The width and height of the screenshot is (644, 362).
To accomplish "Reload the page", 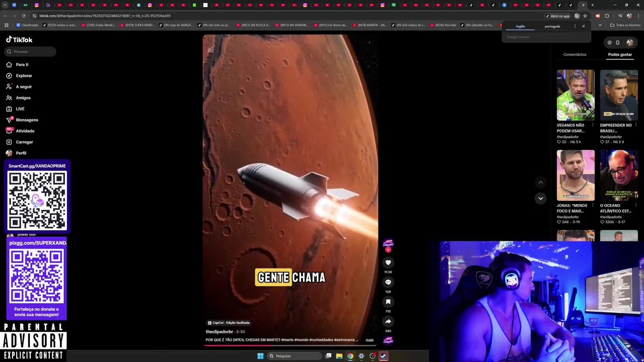I will pos(23,16).
